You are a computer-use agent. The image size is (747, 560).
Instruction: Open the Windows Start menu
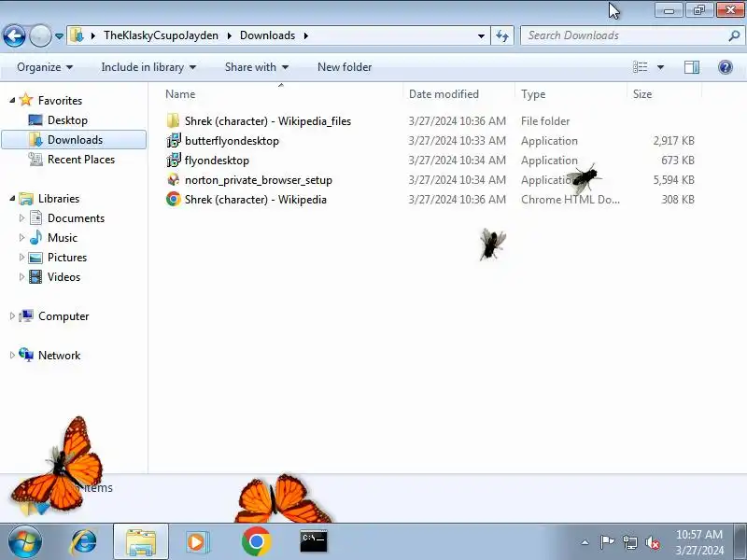[x=24, y=541]
